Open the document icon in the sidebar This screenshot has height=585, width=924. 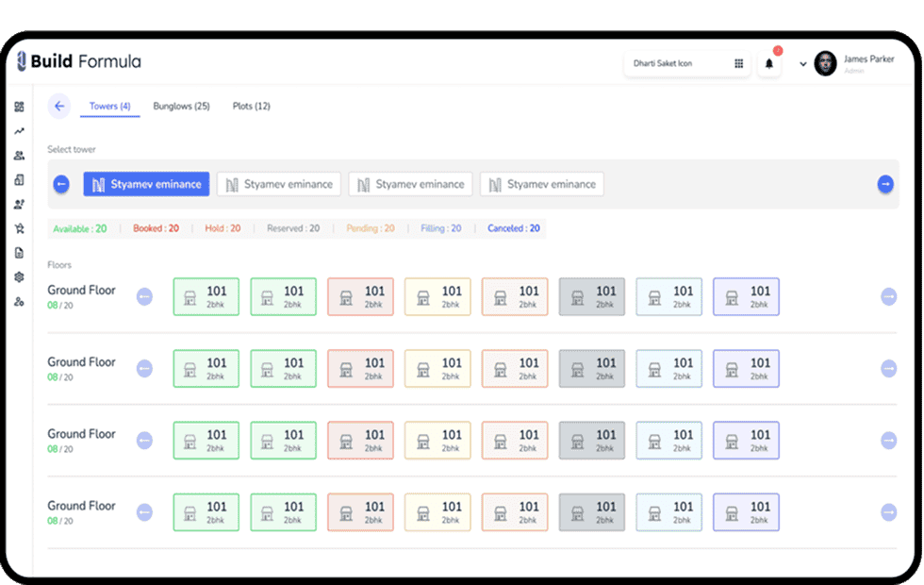[x=19, y=252]
